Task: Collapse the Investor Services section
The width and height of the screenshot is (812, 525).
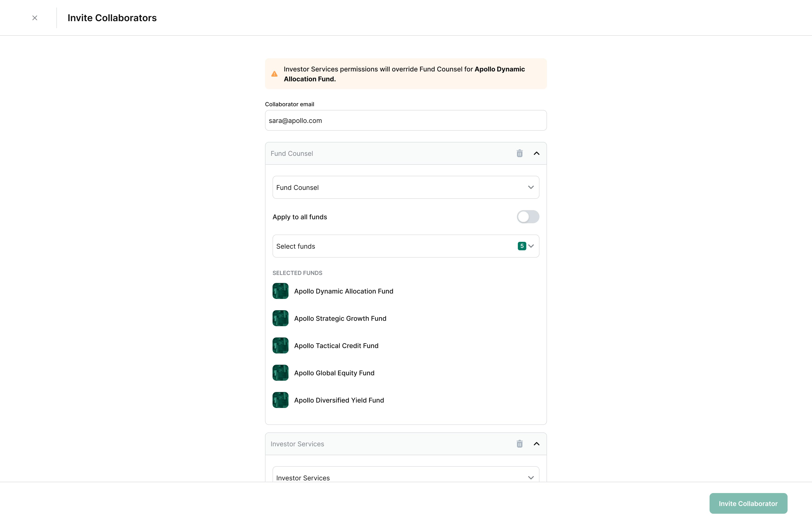Action: tap(536, 444)
